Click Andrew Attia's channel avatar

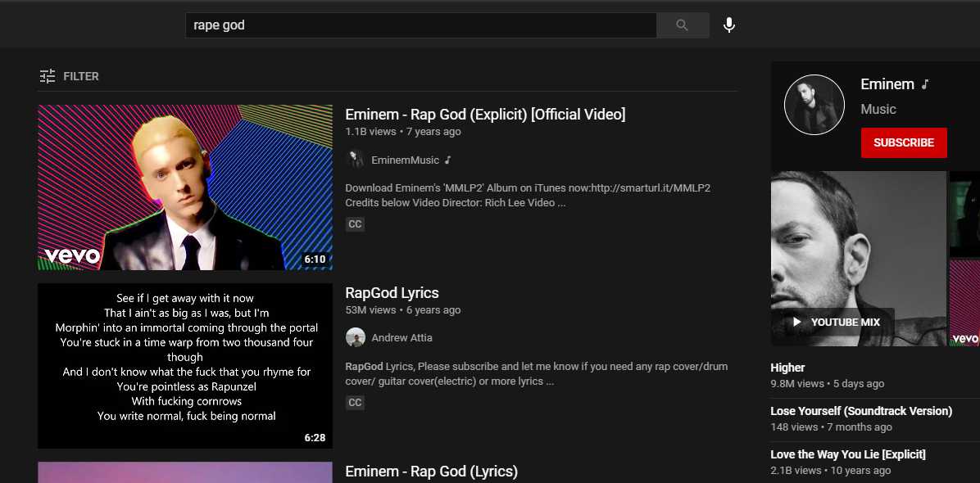click(x=356, y=337)
